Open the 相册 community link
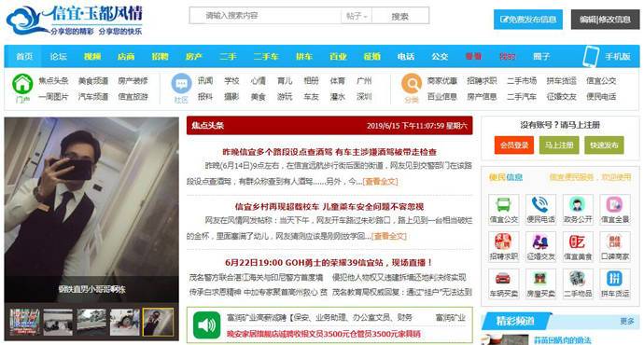The width and height of the screenshot is (644, 345). 311,81
